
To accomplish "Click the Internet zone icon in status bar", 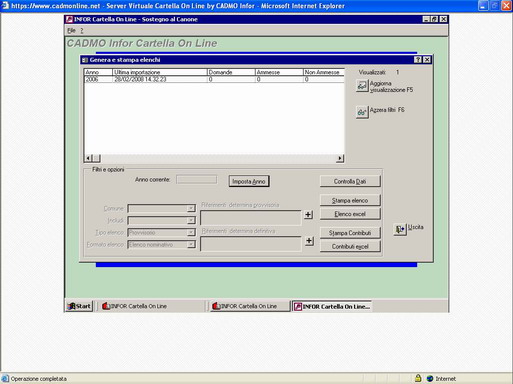I will (x=430, y=378).
